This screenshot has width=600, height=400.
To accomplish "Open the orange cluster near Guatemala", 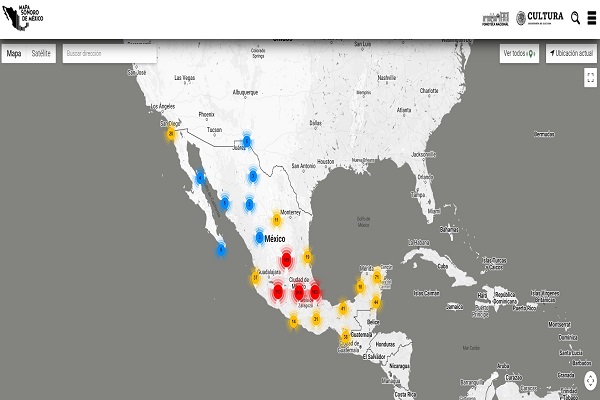I will click(x=346, y=336).
